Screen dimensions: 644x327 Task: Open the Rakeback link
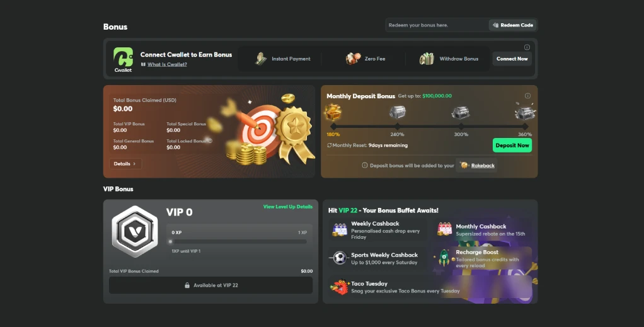[483, 166]
